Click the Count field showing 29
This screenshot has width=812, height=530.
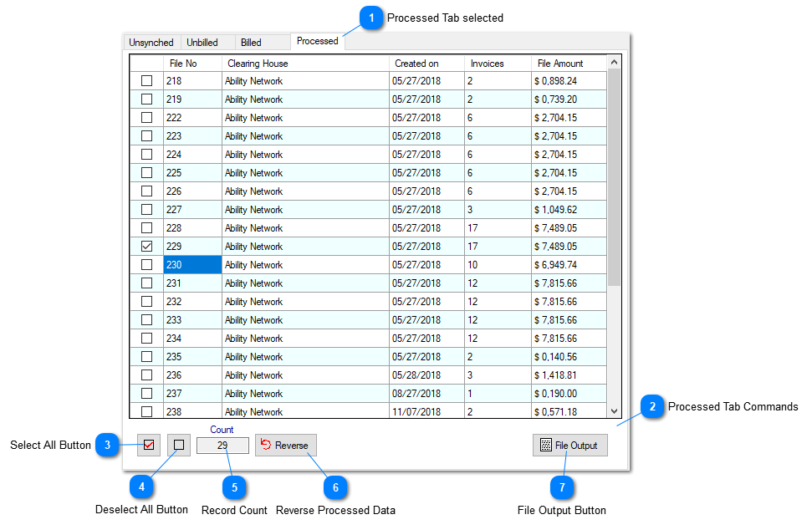(222, 445)
